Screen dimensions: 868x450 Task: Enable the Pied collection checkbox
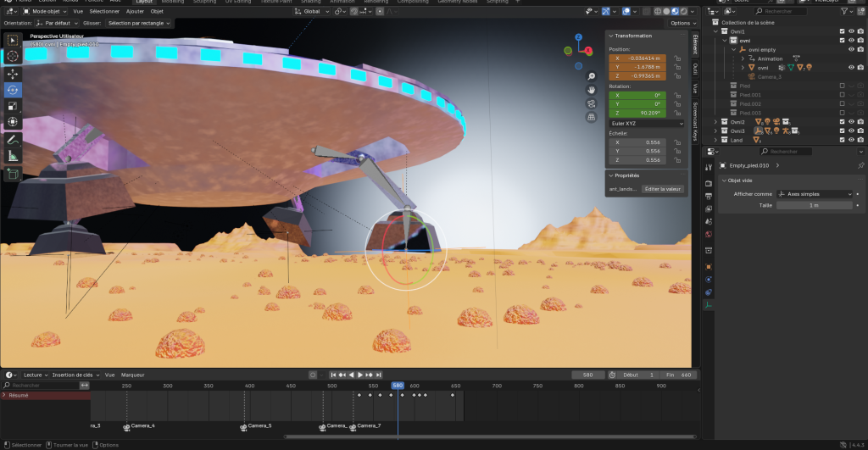coord(842,86)
